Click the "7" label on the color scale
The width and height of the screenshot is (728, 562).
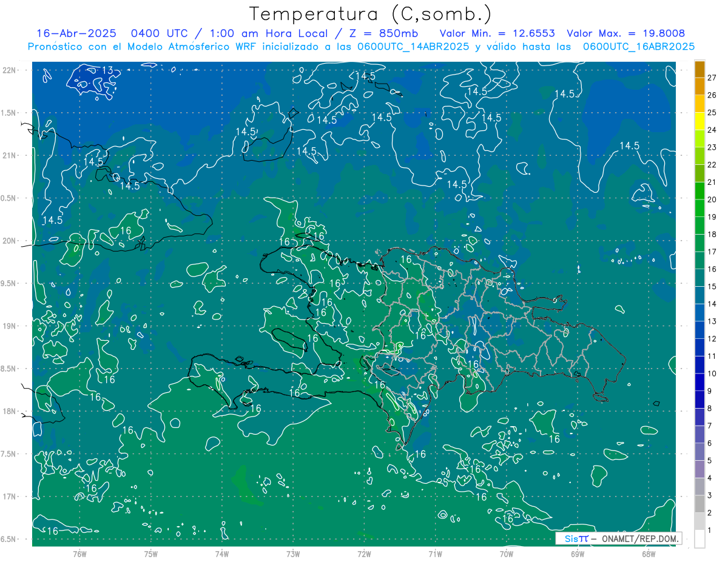point(710,426)
